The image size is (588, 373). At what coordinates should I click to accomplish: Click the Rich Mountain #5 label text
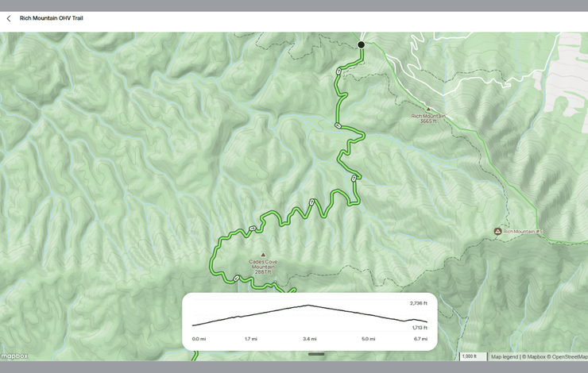[523, 232]
